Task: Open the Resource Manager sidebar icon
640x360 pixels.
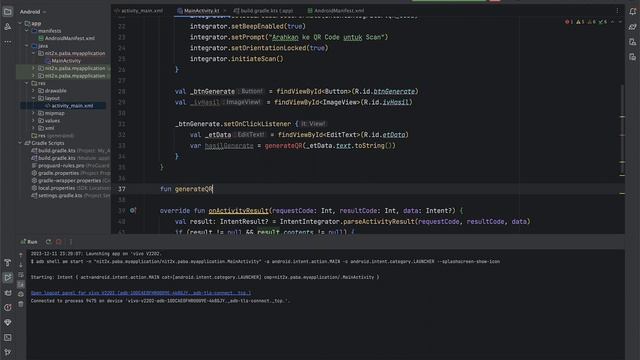Action: pos(8,27)
